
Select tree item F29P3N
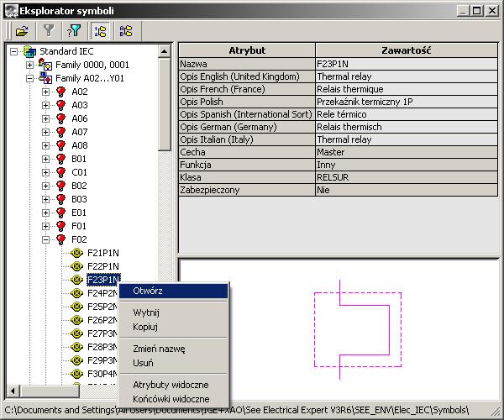(x=102, y=360)
